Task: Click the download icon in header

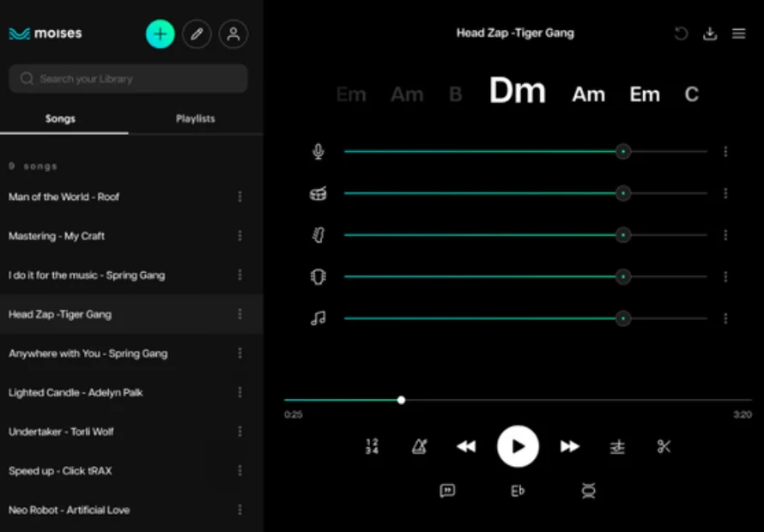Action: coord(710,33)
